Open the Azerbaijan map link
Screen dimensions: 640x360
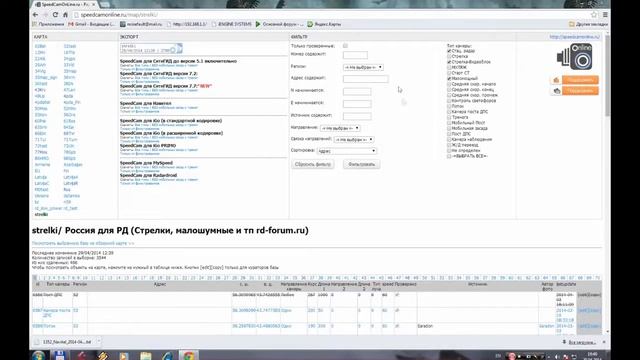tap(73, 164)
